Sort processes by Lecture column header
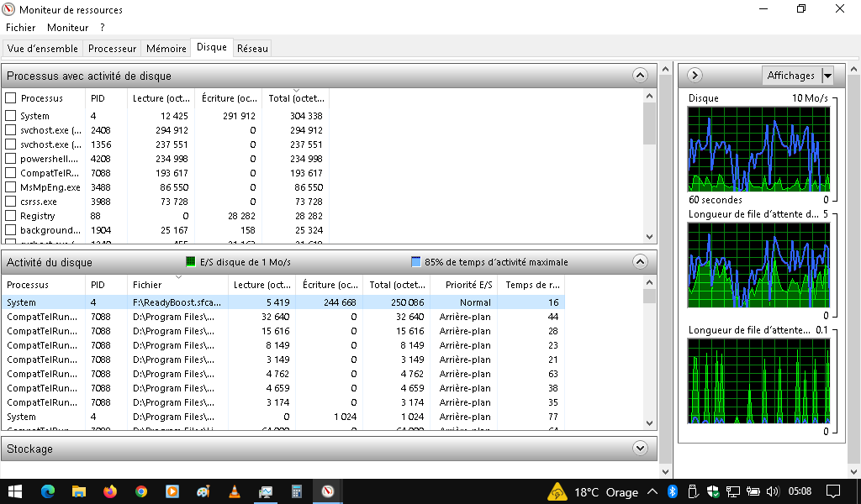Screen dimensions: 861x504 [x=161, y=98]
